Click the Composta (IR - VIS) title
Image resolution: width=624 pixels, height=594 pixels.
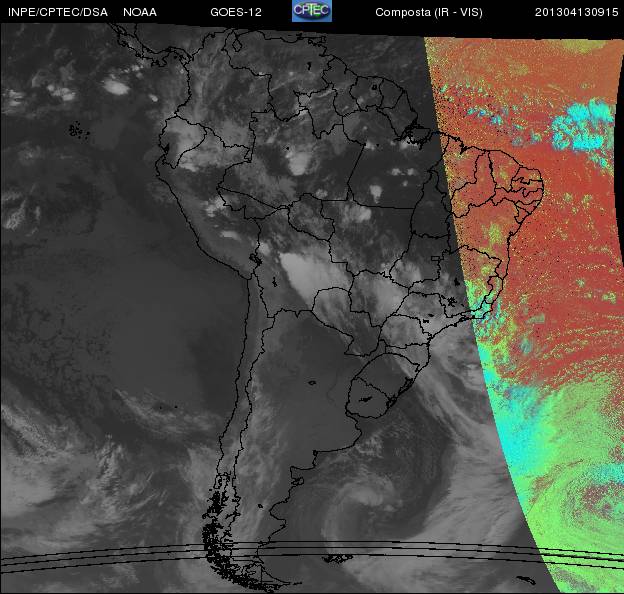click(429, 13)
